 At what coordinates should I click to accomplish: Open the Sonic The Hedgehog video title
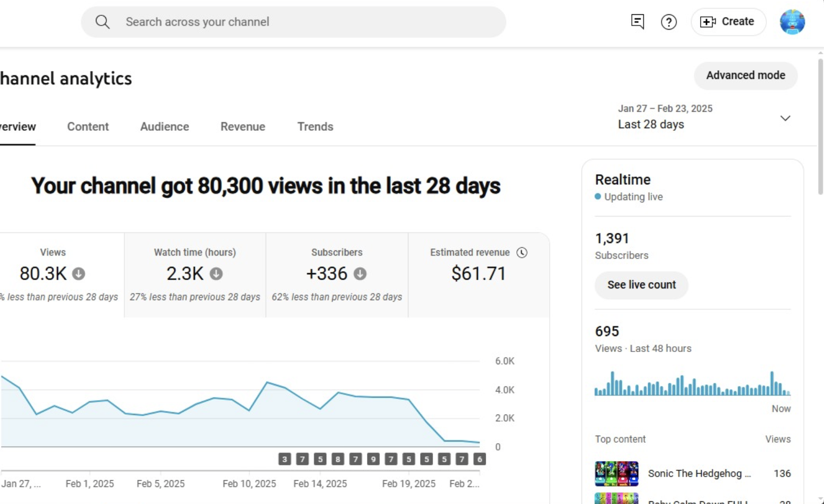pyautogui.click(x=699, y=473)
